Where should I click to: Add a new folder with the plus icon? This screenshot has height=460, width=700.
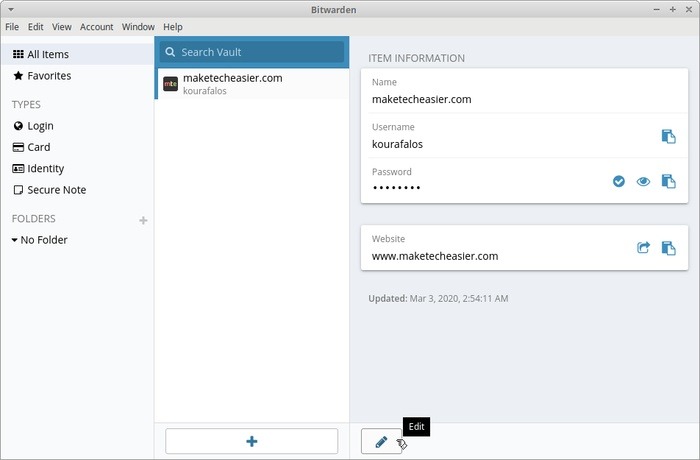point(143,220)
